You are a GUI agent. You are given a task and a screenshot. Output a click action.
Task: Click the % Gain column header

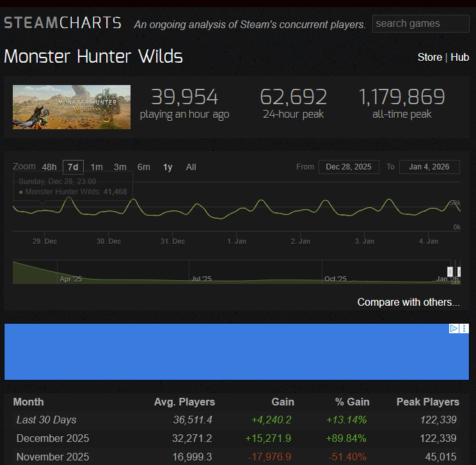[352, 402]
